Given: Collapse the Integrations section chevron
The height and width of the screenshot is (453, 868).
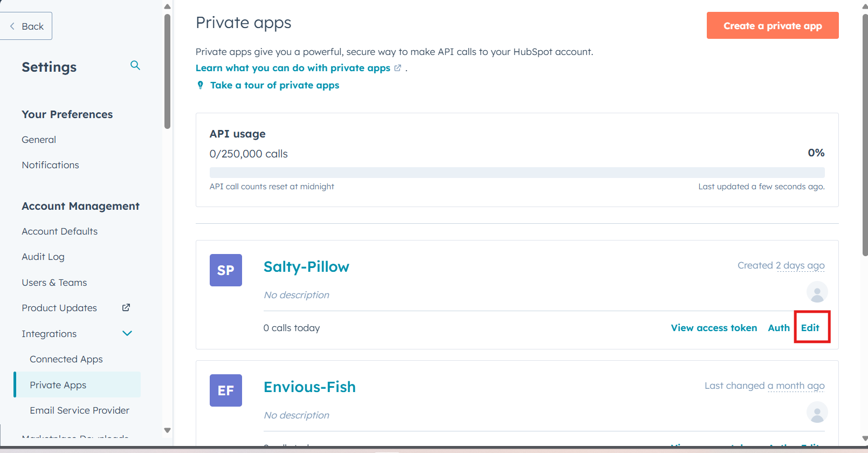Looking at the screenshot, I should click(127, 333).
